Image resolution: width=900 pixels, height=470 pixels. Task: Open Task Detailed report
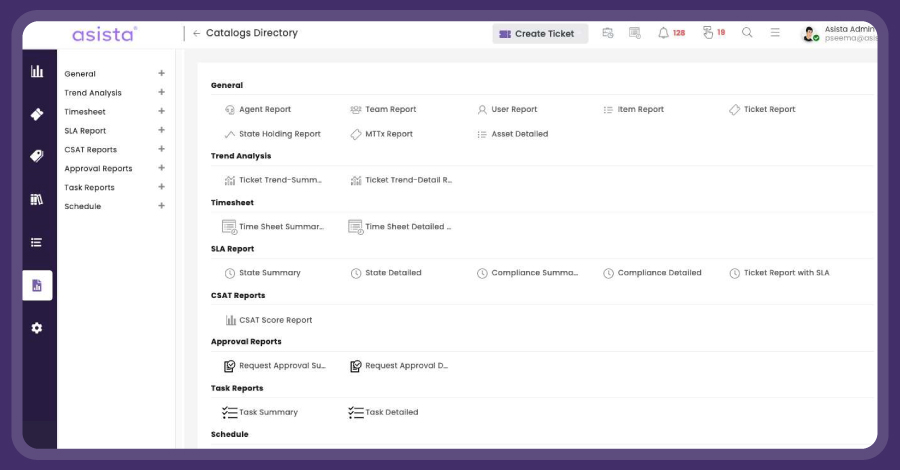point(383,412)
